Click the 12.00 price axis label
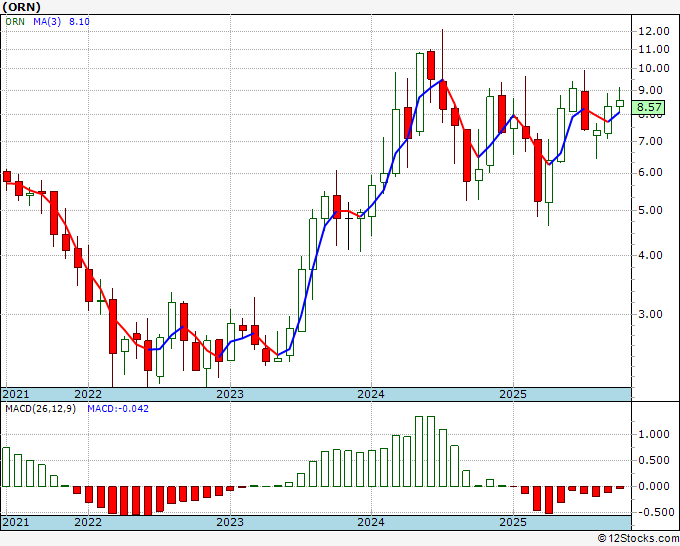Viewport: 680px width, 546px height. 654,31
